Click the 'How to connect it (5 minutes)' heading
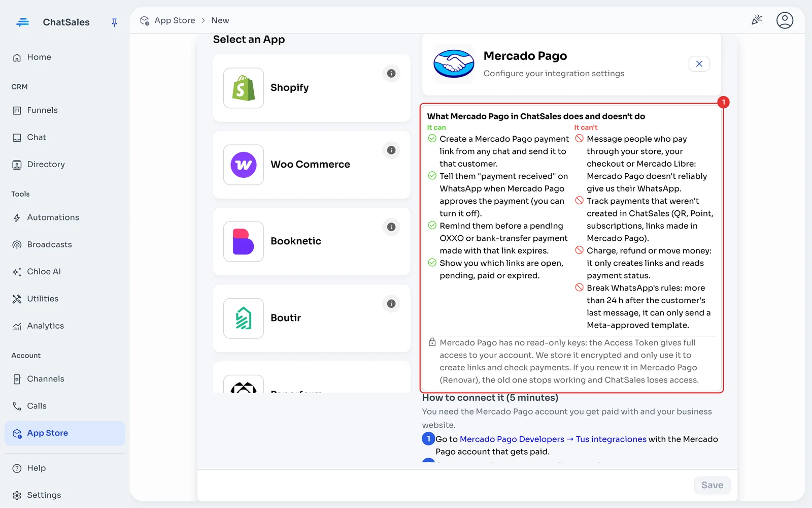The image size is (812, 508). pos(490,398)
